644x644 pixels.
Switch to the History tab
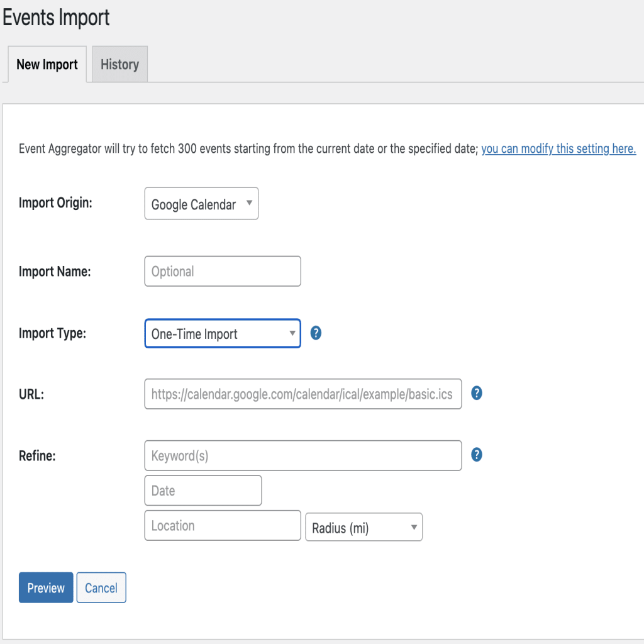pos(120,65)
